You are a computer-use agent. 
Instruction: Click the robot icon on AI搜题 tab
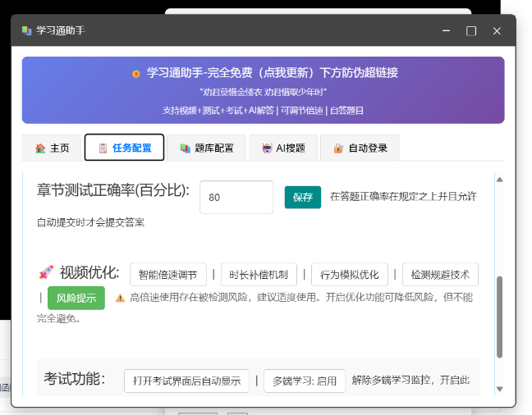pyautogui.click(x=267, y=148)
